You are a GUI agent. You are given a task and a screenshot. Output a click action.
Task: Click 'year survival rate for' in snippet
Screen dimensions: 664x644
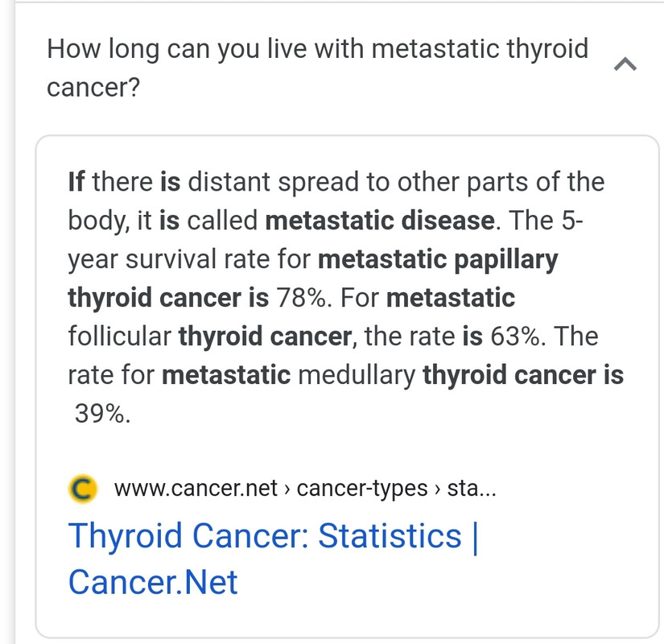point(189,259)
